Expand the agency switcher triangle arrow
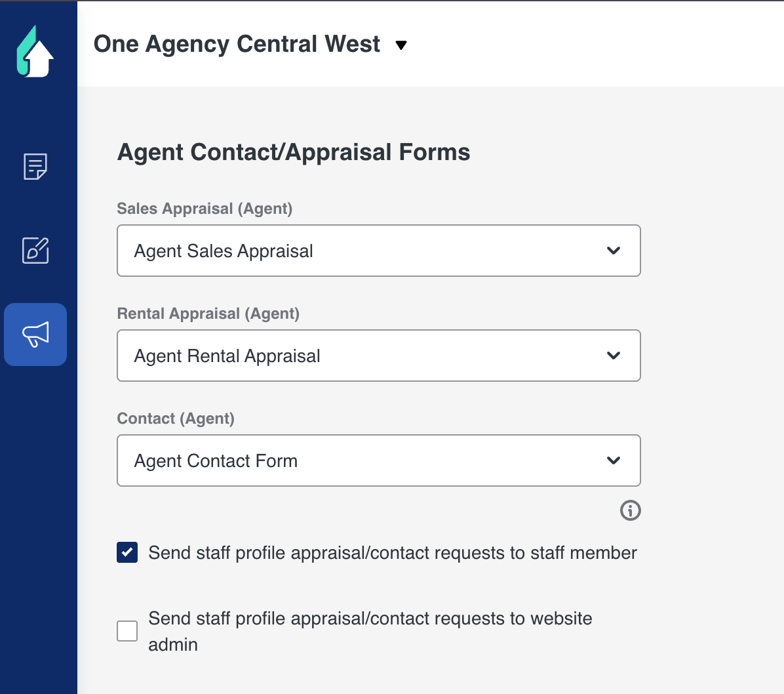Viewport: 784px width, 694px height. pyautogui.click(x=401, y=45)
